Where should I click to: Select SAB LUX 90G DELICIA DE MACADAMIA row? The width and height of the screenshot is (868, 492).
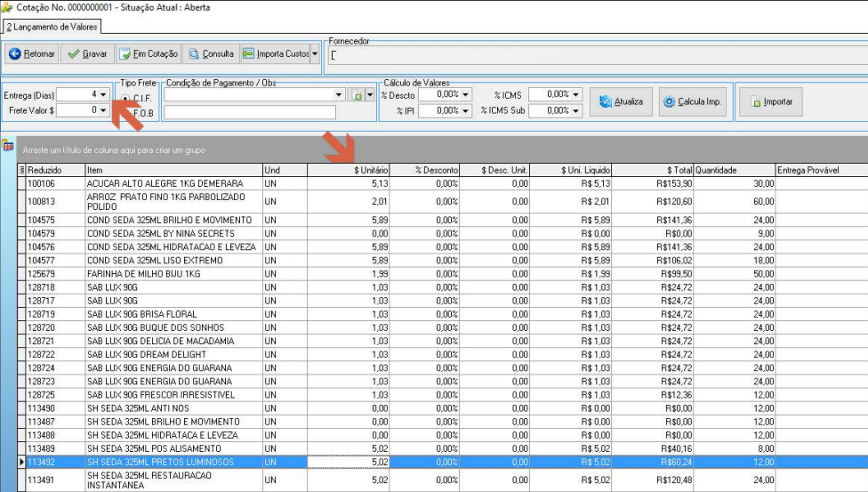click(442, 341)
